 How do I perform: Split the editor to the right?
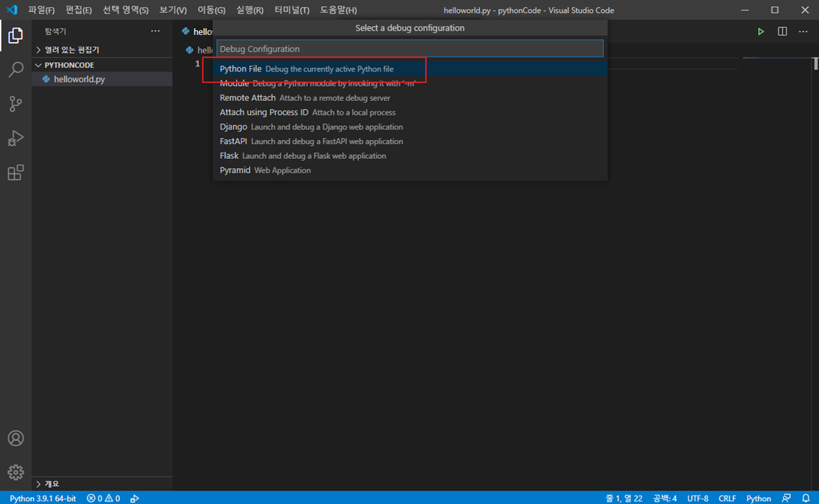pos(782,32)
